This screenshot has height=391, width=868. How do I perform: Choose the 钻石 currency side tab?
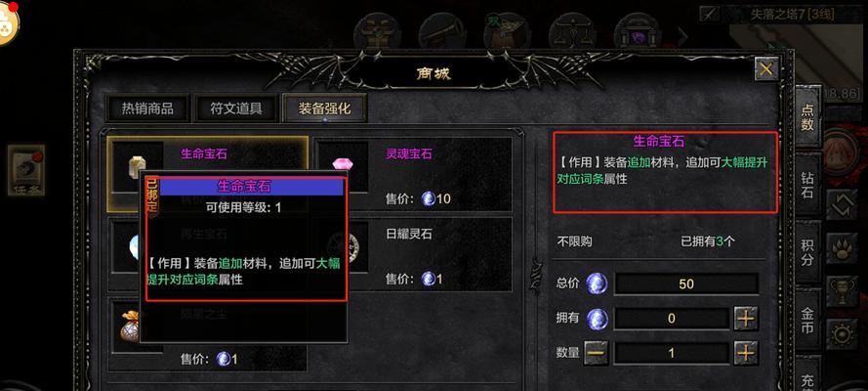[x=807, y=186]
